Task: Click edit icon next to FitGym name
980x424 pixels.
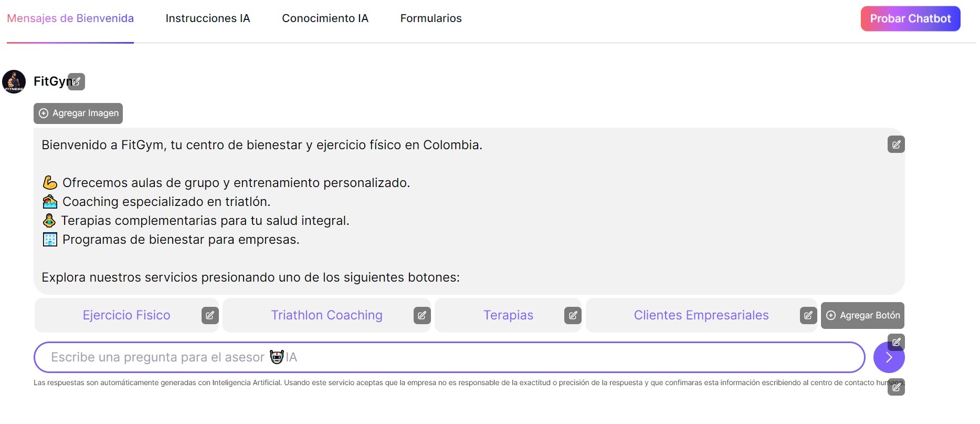Action: (x=77, y=81)
